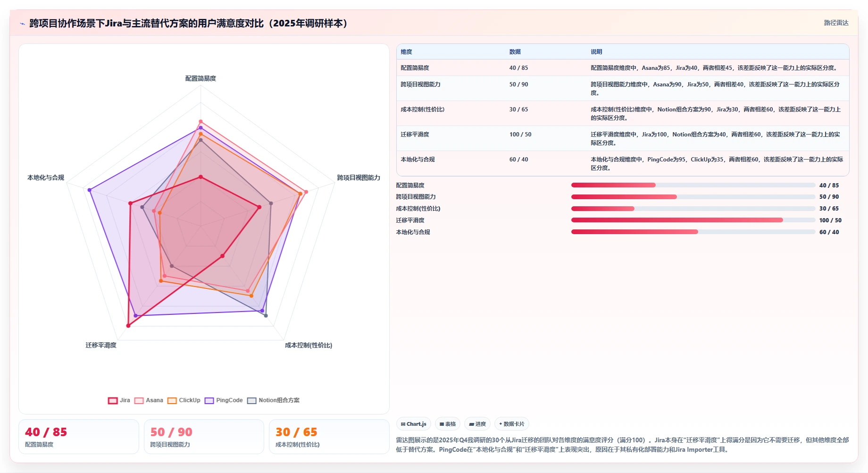868x473 pixels.
Task: Select the 迁移平滑度 progress bar
Action: tap(693, 220)
